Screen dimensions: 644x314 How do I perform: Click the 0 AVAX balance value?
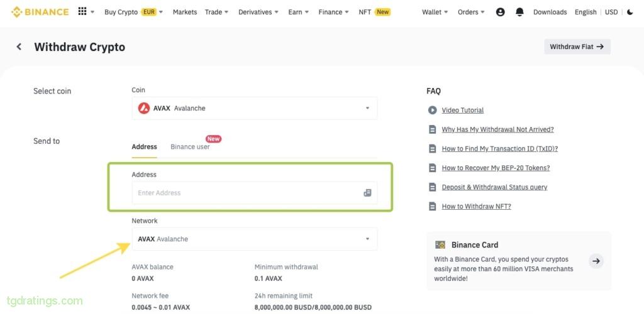tap(143, 279)
